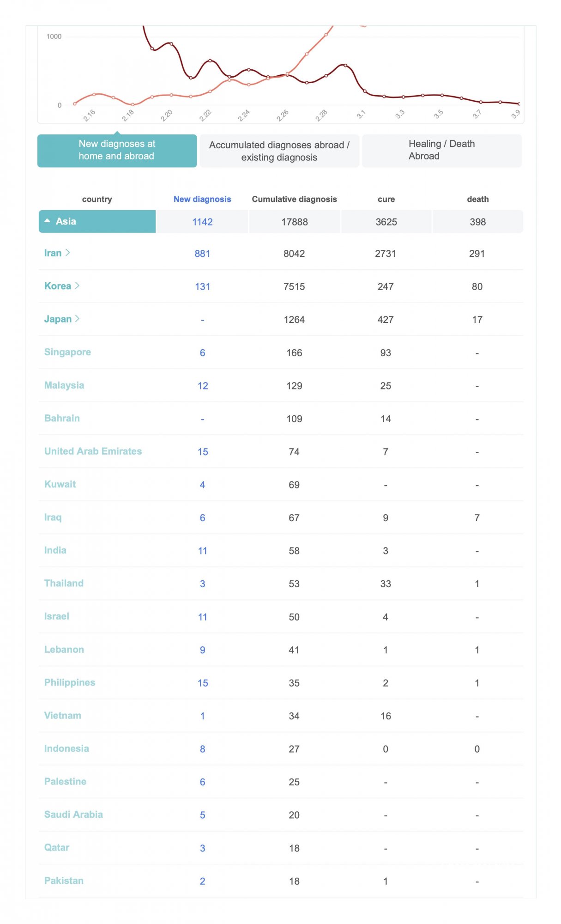Viewport: 561px width, 924px height.
Task: Click the 3.1 data point on dark red line
Action: pos(365,91)
